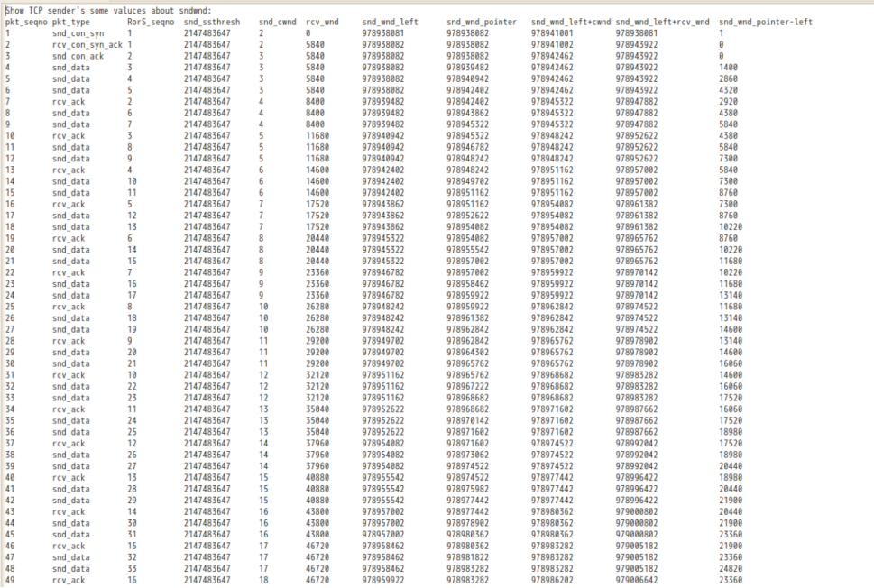Select the rcv_wnd column header
This screenshot has height=588, width=874.
click(x=322, y=21)
